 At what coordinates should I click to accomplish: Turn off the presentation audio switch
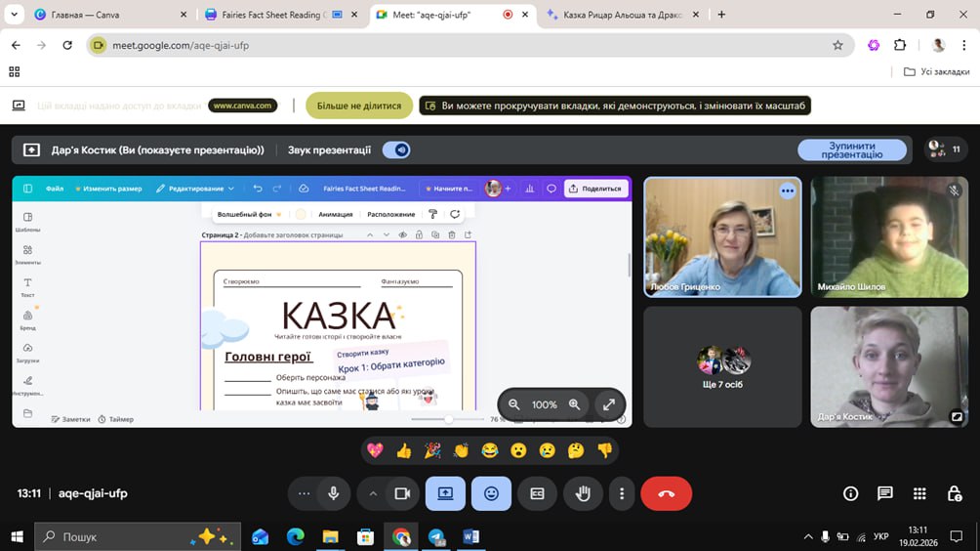[396, 149]
